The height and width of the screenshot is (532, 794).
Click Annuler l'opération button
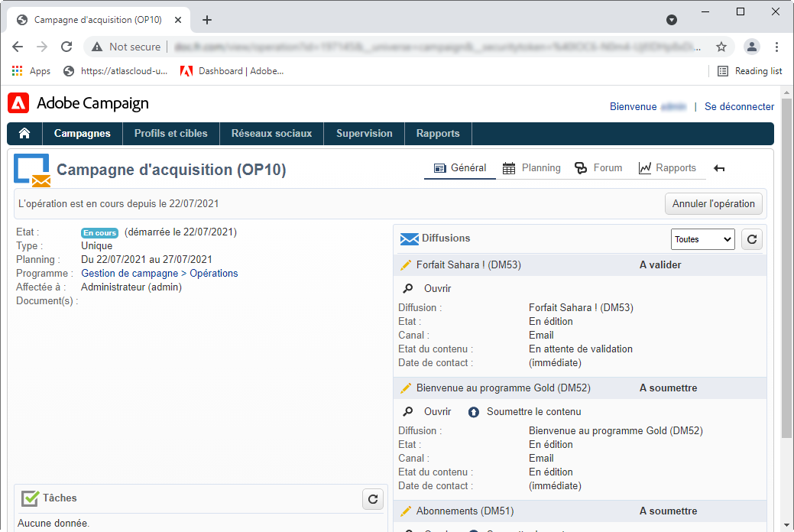713,203
